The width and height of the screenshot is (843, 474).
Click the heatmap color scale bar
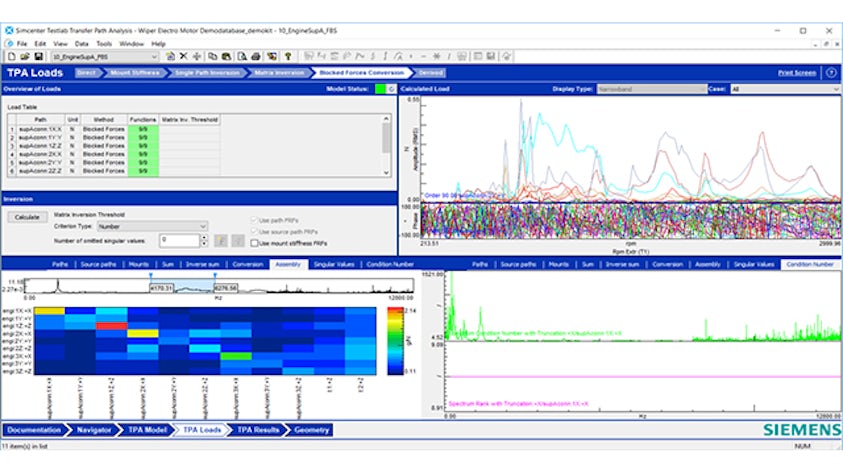tap(395, 341)
